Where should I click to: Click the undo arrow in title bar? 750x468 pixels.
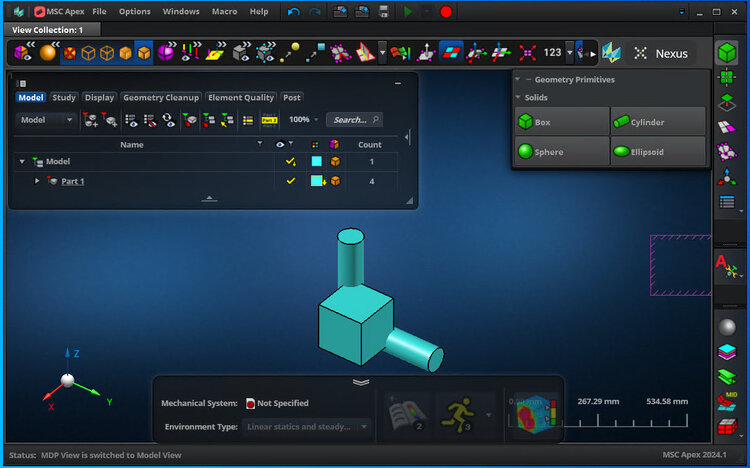tap(293, 12)
